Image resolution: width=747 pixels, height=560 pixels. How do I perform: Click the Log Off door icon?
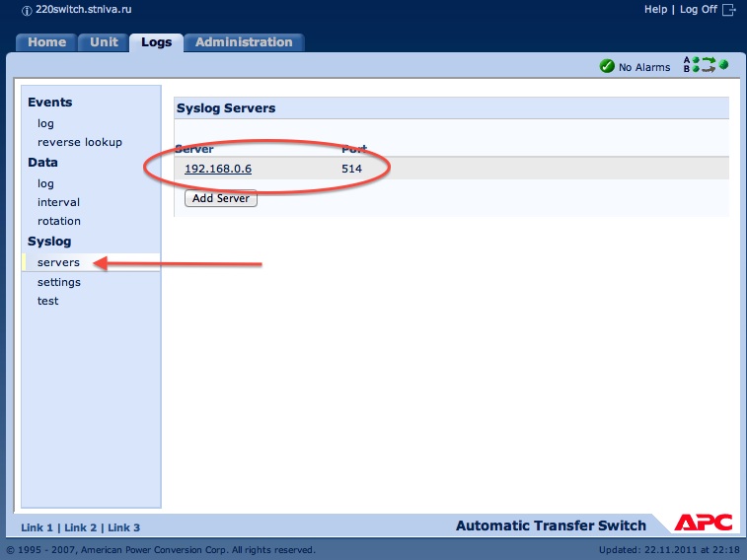click(729, 10)
